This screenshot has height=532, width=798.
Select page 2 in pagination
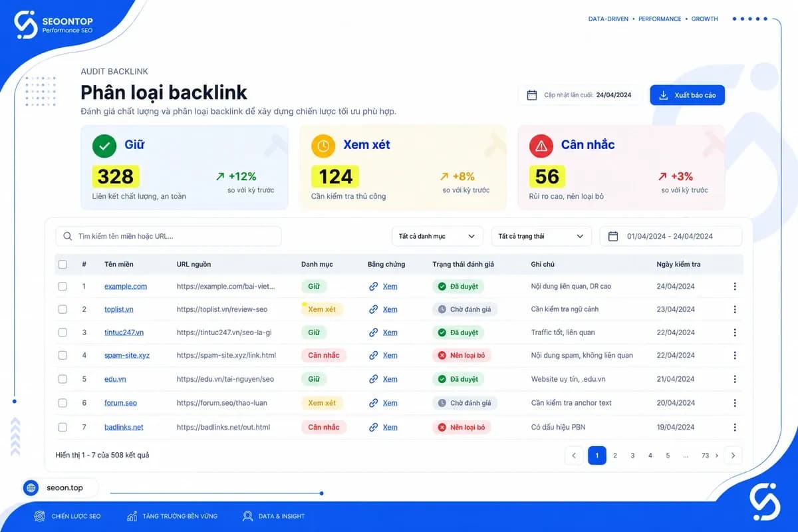pyautogui.click(x=615, y=456)
